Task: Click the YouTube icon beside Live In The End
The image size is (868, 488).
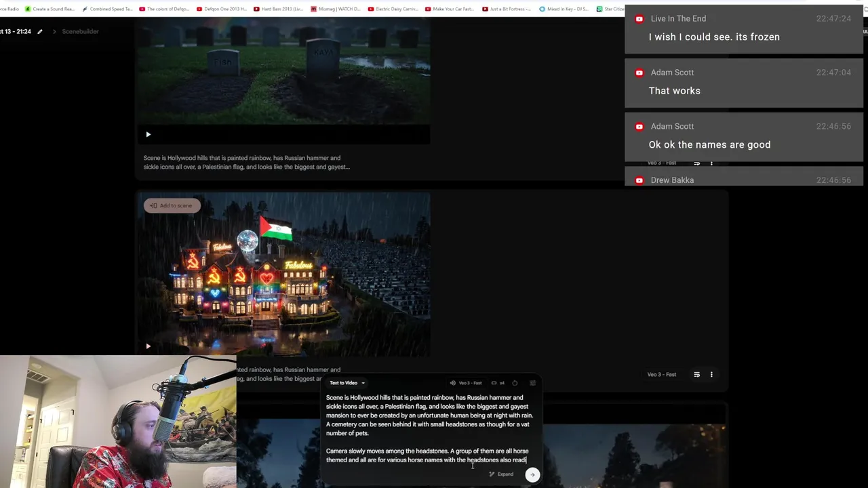Action: 639,19
